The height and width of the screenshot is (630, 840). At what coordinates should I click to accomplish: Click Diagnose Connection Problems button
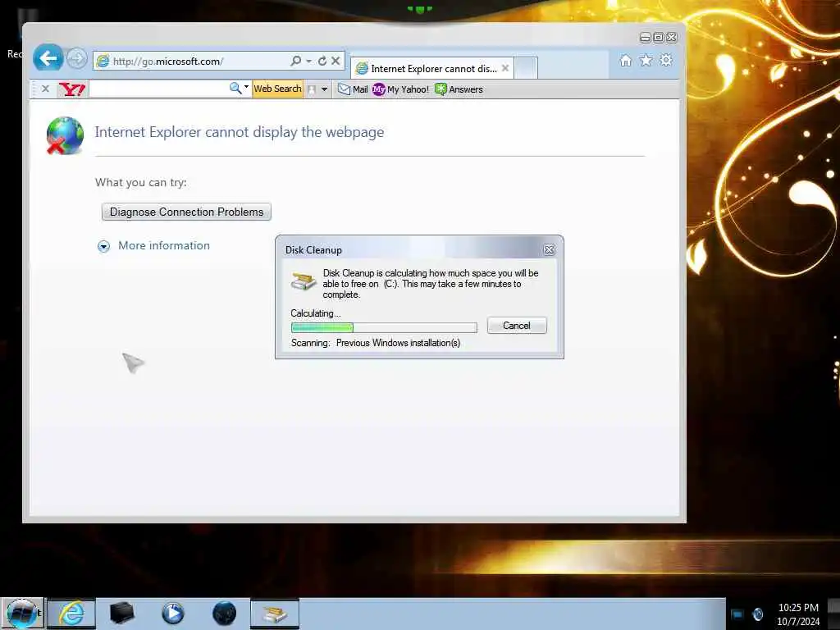pyautogui.click(x=186, y=212)
